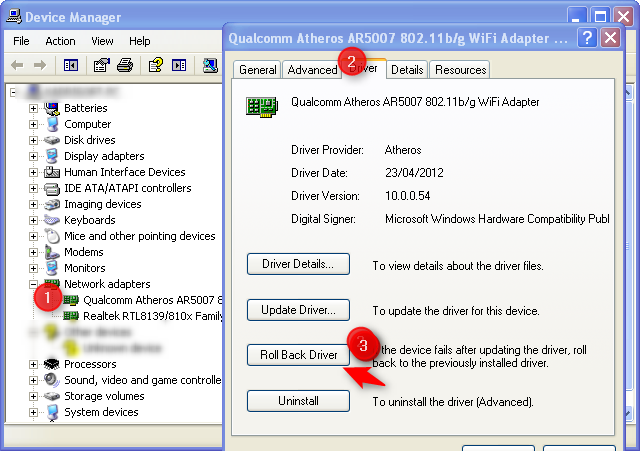Image resolution: width=640 pixels, height=451 pixels.
Task: Click the Show/Hide Console Tree icon
Action: click(71, 66)
